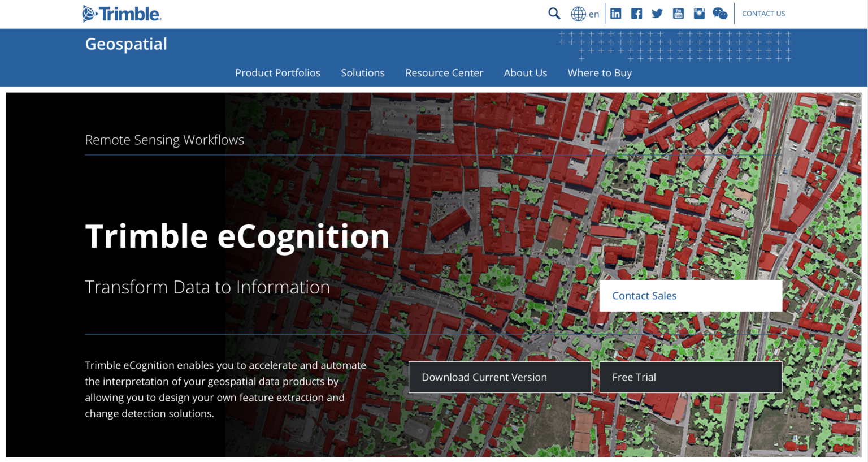
Task: Open the WeChat icon
Action: click(720, 13)
